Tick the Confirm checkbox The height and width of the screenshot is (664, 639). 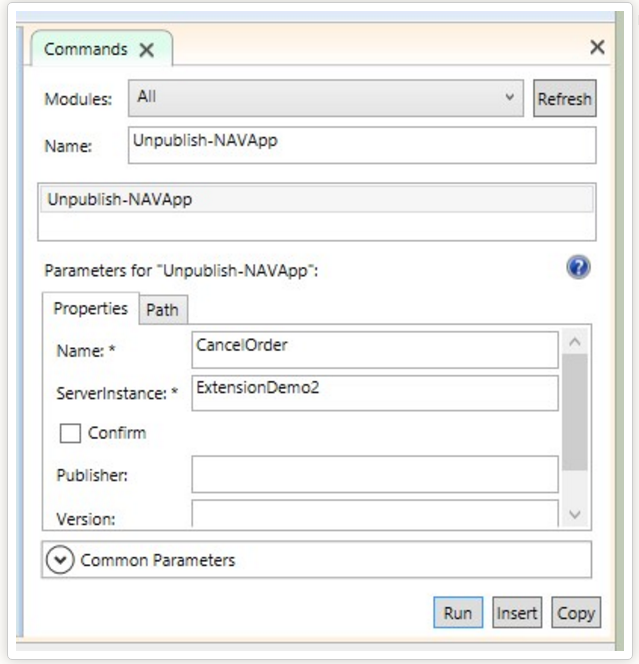tap(70, 433)
